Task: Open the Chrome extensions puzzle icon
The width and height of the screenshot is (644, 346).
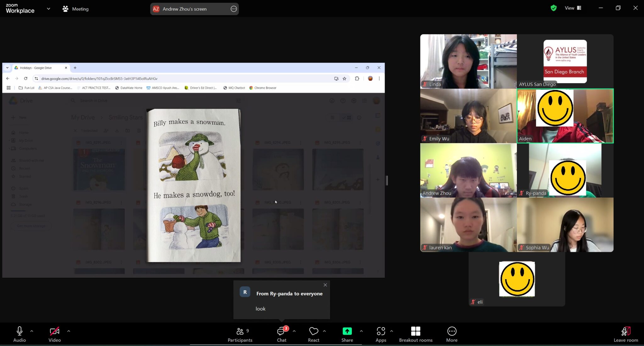Action: (x=357, y=79)
